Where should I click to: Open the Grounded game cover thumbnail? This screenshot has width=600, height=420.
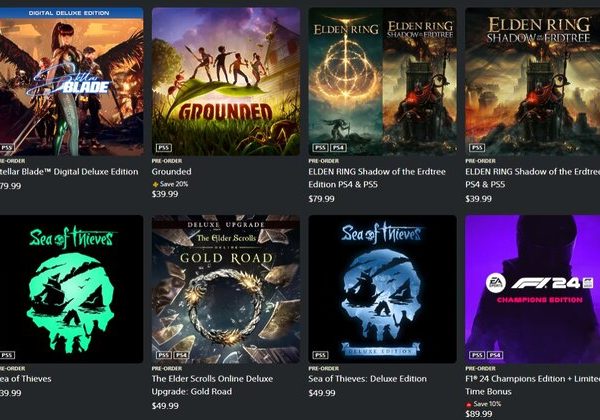coord(226,81)
